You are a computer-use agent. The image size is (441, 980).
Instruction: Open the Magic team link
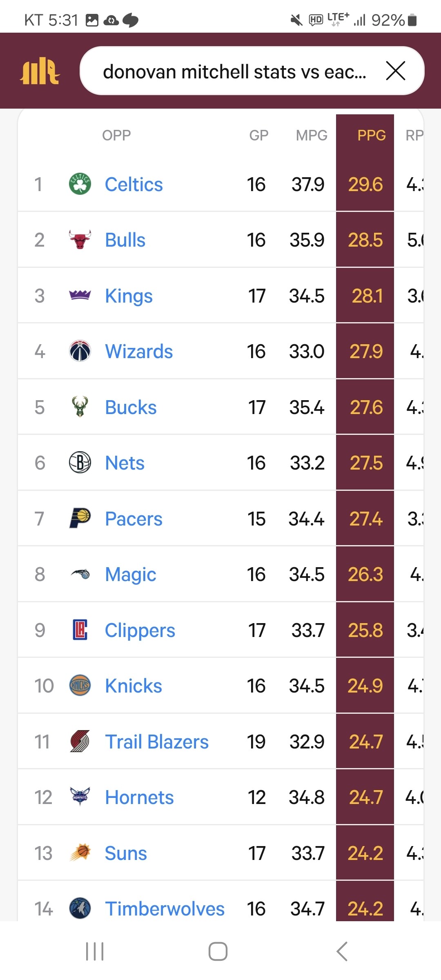(130, 575)
